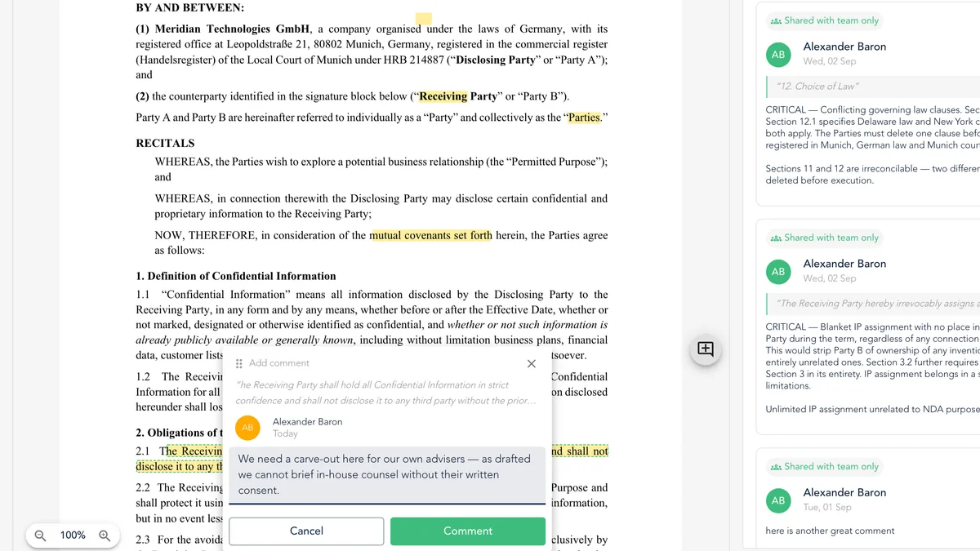Click 'Shared with team only' on first comment
The height and width of the screenshot is (551, 980).
pos(825,20)
